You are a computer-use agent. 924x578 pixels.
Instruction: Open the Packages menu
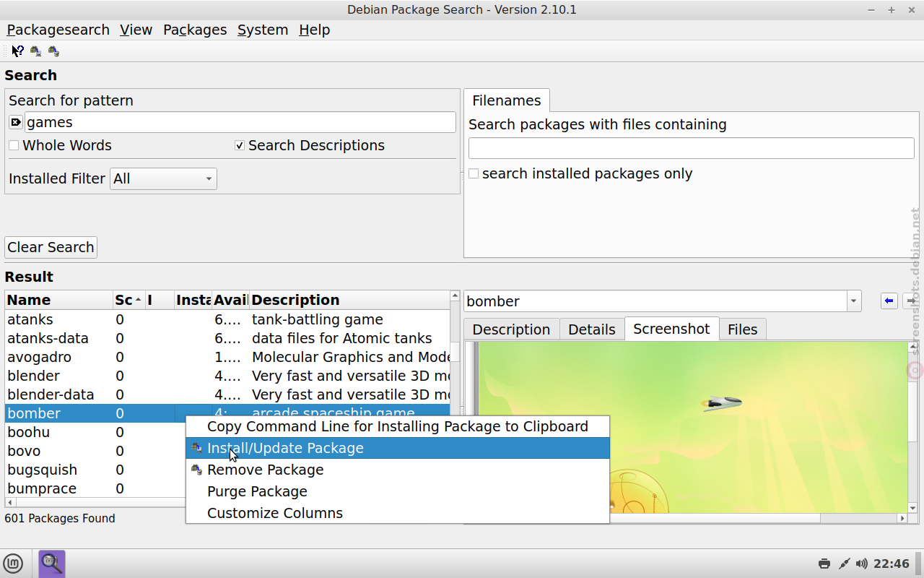[195, 30]
